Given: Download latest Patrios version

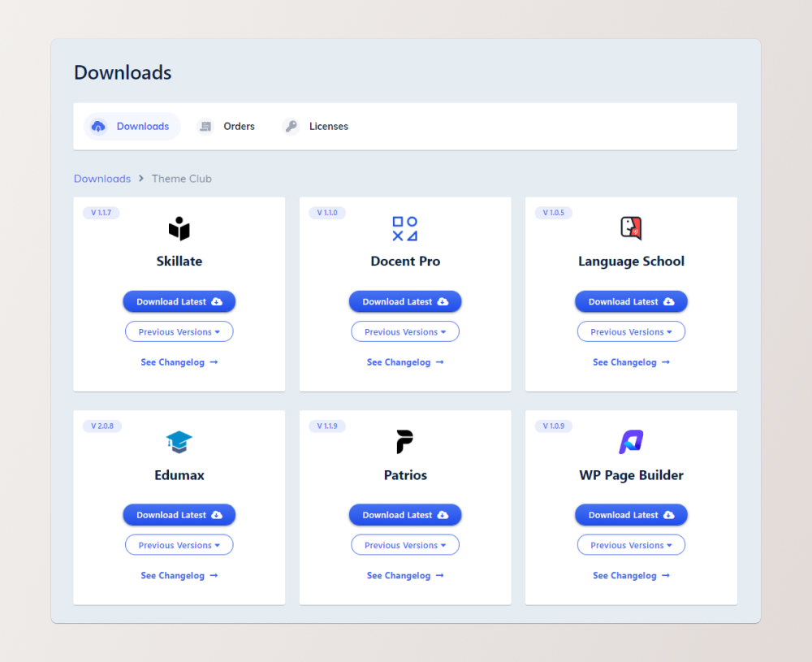Looking at the screenshot, I should [x=405, y=515].
